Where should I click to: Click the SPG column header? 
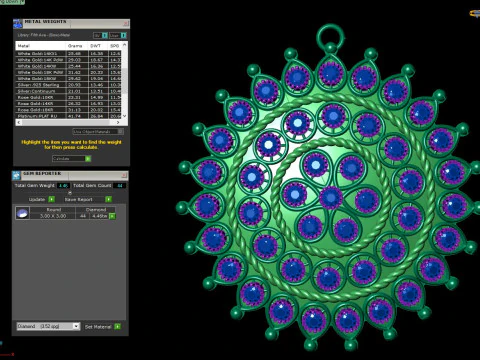(114, 46)
